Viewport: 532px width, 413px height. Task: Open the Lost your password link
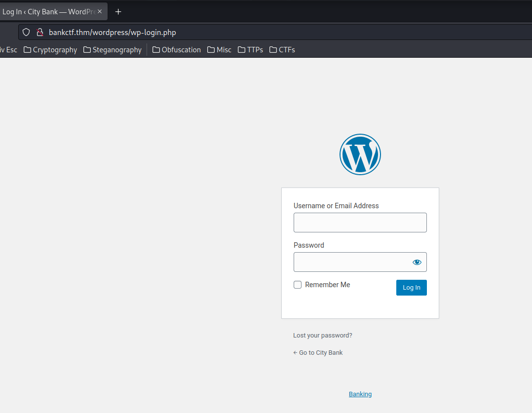point(323,336)
